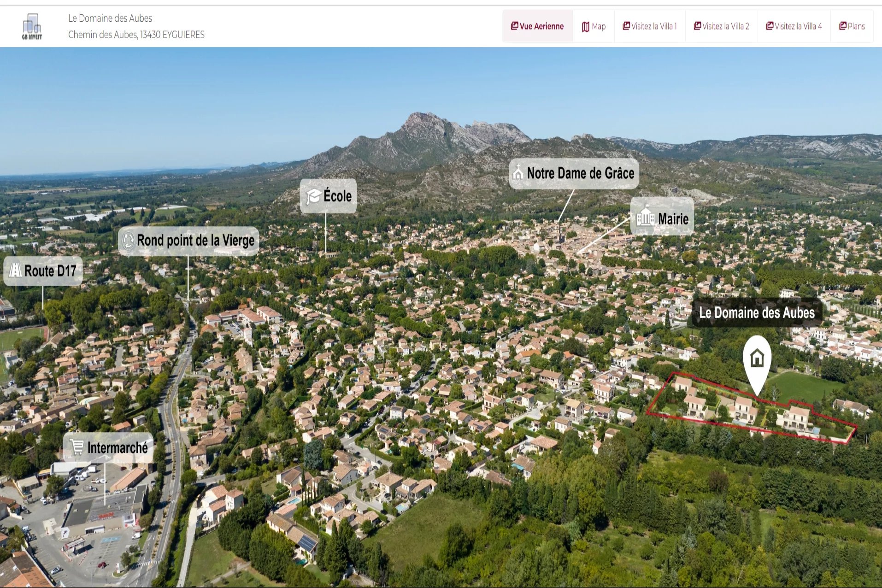
Task: Open Visitez la Villa 2 tour
Action: pyautogui.click(x=722, y=26)
